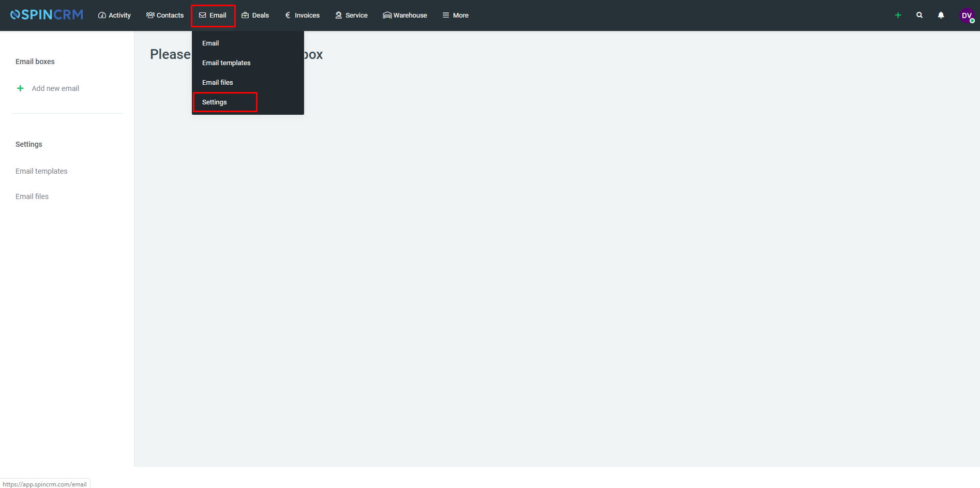
Task: Click the SpinCRM logo
Action: [47, 15]
